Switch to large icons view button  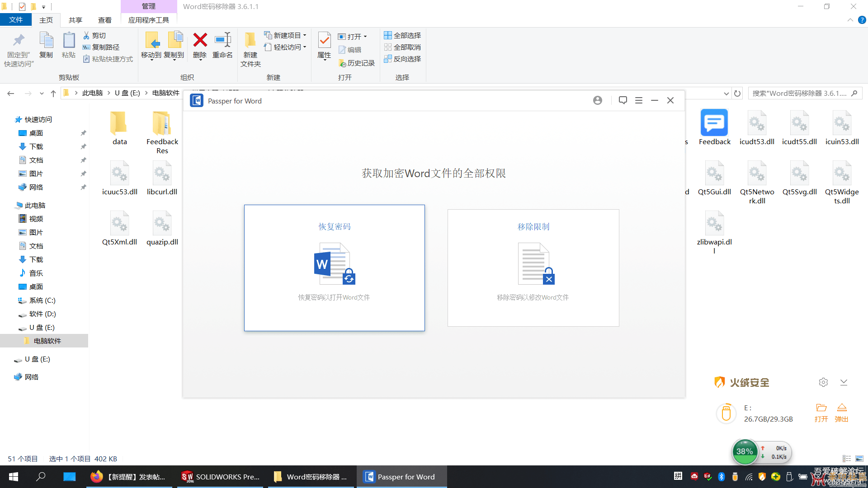click(859, 459)
